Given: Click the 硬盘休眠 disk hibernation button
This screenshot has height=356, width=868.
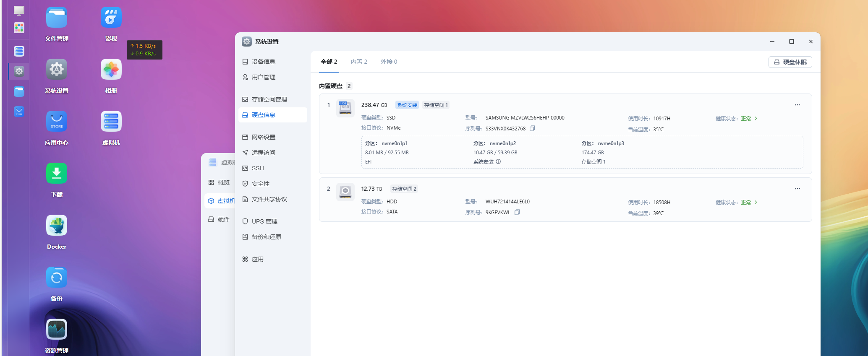Looking at the screenshot, I should [x=790, y=62].
